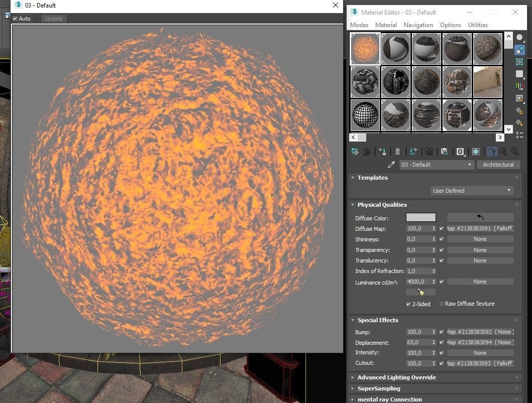532x403 pixels.
Task: Toggle the Diffuse Map enable checkbox
Action: tap(442, 229)
